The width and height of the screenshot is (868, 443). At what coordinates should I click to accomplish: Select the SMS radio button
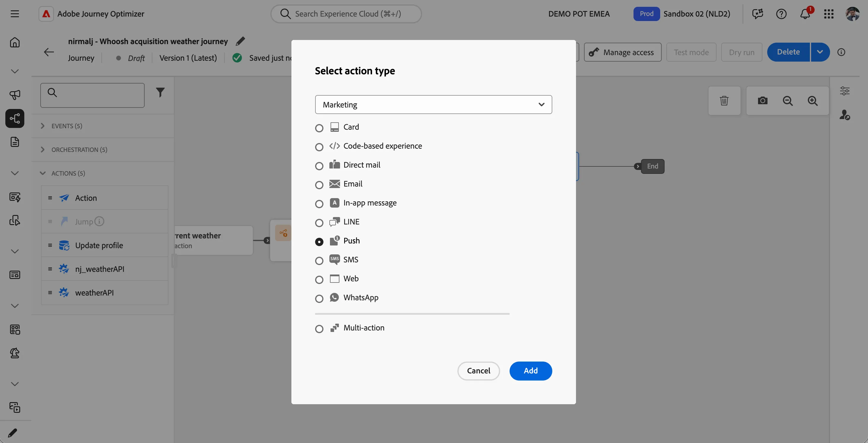pyautogui.click(x=319, y=261)
